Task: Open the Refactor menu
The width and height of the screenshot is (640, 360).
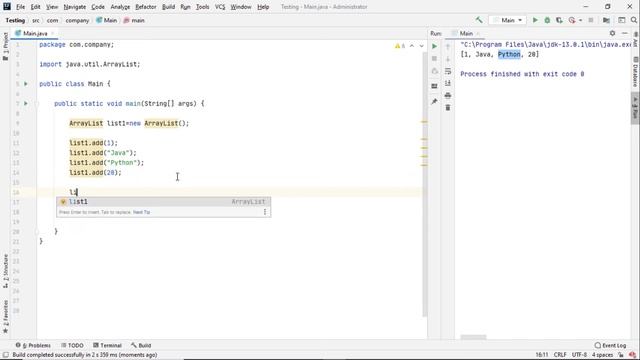Action: pos(146,7)
